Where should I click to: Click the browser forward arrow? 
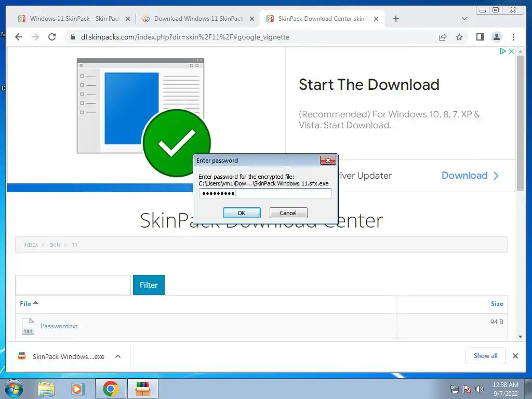pyautogui.click(x=35, y=37)
